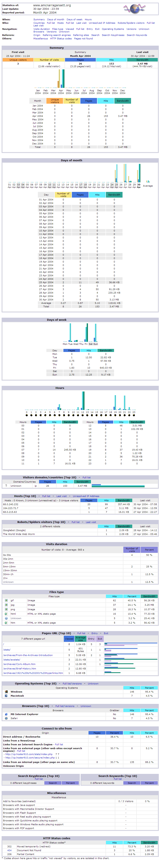Open the /archieves/Cork-Album.htm page link
Screen dimensions: 160x868
click(19, 664)
